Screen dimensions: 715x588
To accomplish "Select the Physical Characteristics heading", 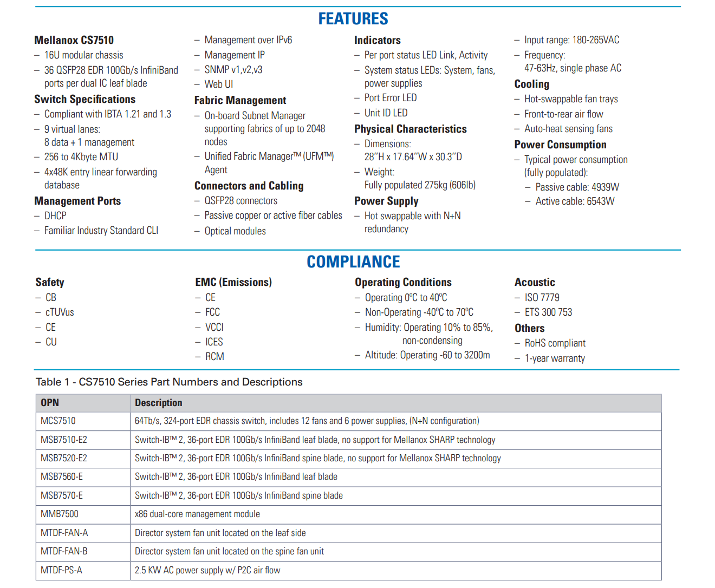I will point(410,129).
